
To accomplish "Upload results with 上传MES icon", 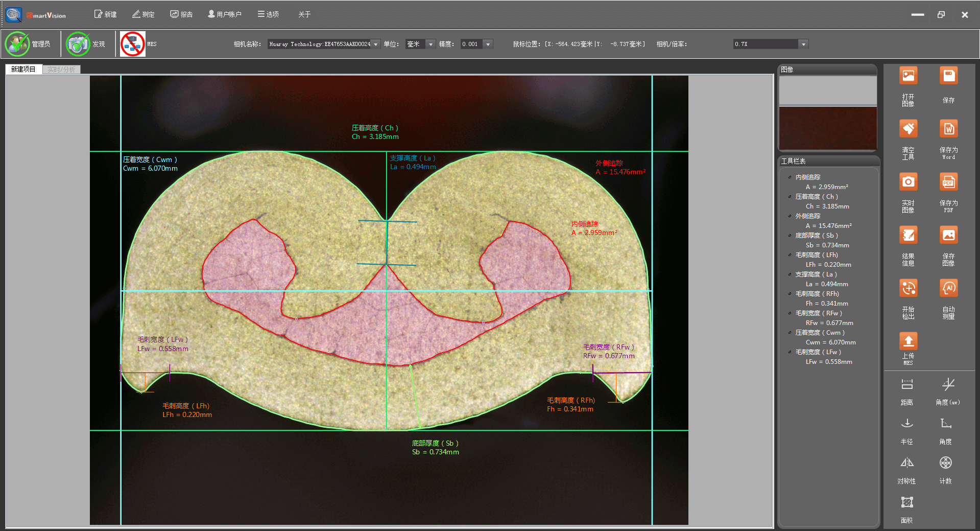I will tap(908, 341).
